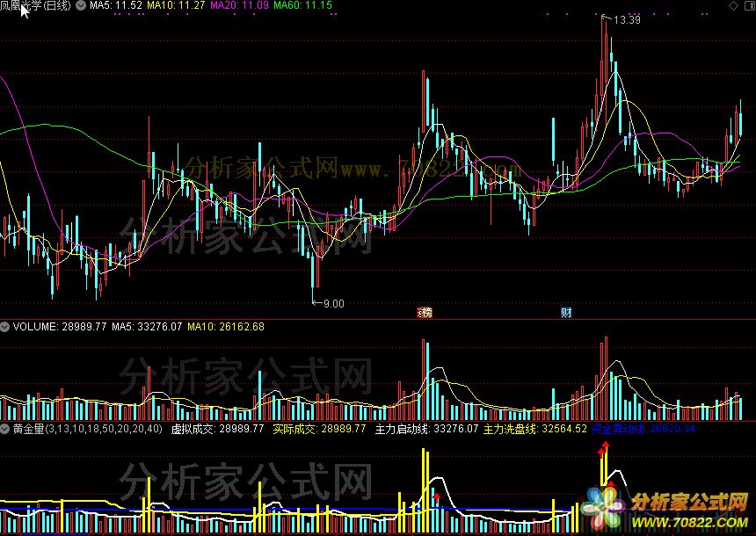The image size is (756, 536).
Task: Click the 主力洗盘线: 32564.52 label
Action: tap(535, 429)
